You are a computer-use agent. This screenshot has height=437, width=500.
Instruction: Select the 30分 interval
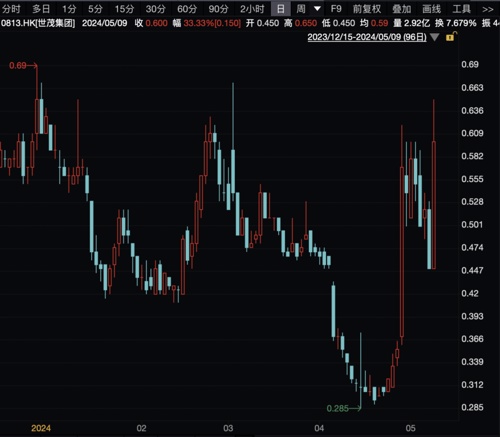click(155, 9)
